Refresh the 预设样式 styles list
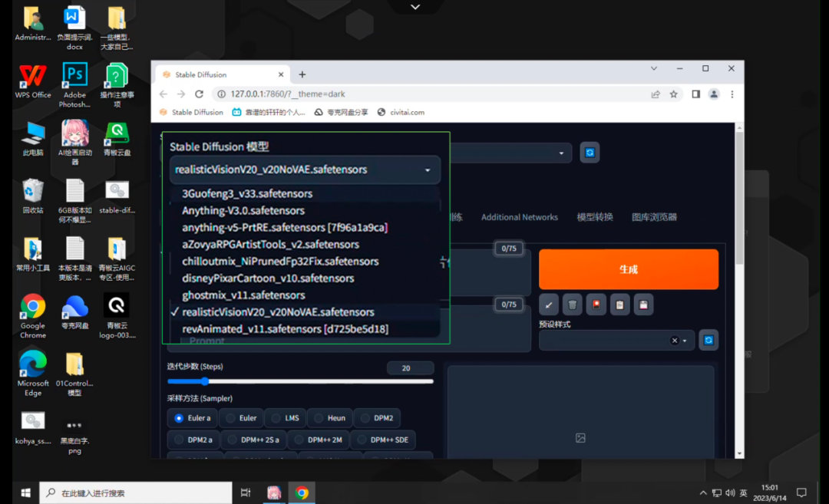 tap(708, 341)
